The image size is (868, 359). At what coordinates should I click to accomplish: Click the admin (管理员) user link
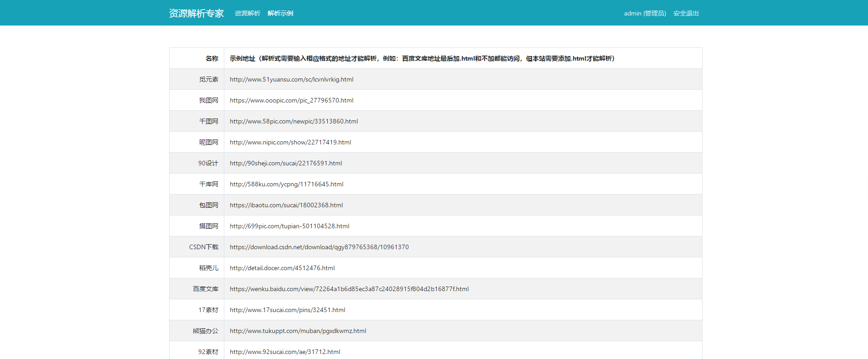pyautogui.click(x=645, y=13)
